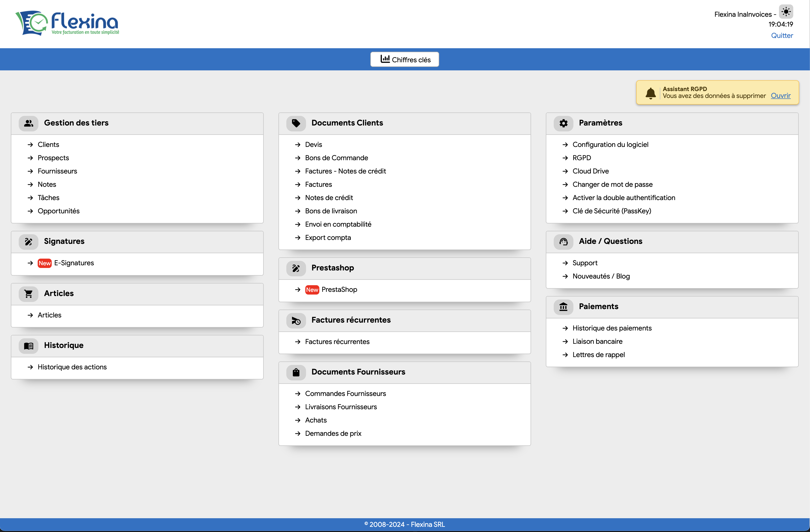Click the arrow icon beside Achats

298,420
